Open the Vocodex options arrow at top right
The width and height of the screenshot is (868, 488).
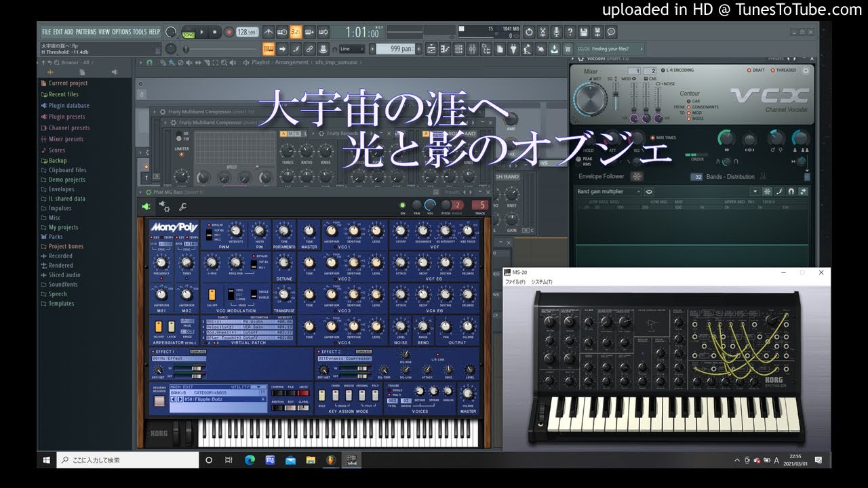tap(805, 70)
